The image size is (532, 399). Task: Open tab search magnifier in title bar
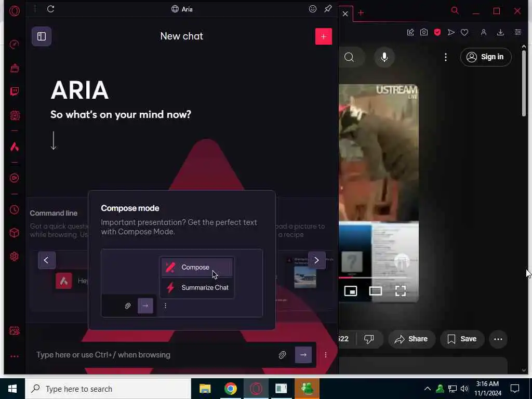pos(455,10)
